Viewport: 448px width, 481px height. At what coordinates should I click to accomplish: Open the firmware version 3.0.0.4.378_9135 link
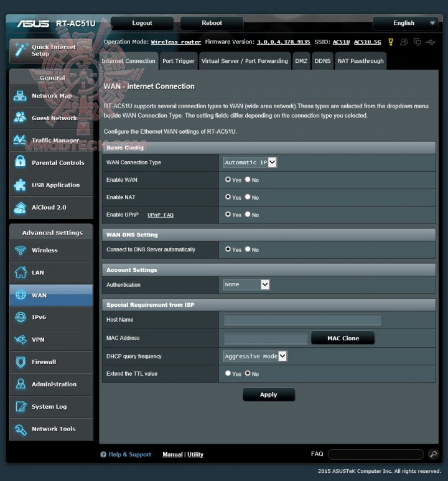tap(284, 42)
